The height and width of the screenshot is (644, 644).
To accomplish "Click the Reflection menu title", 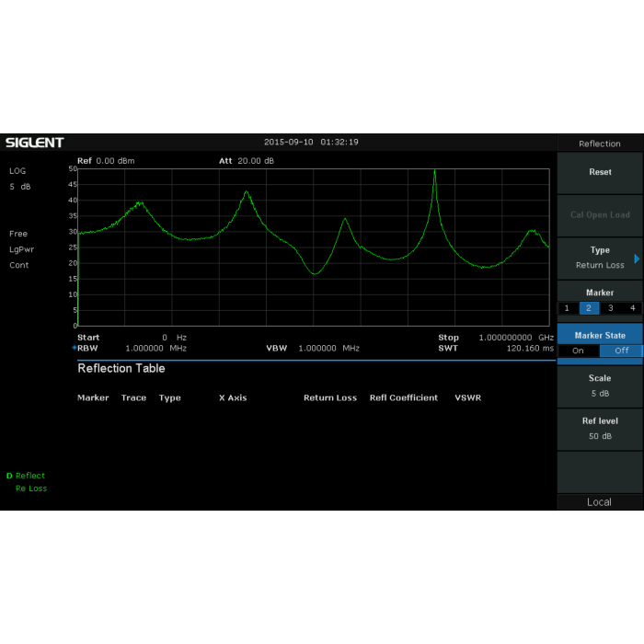I will (x=599, y=144).
